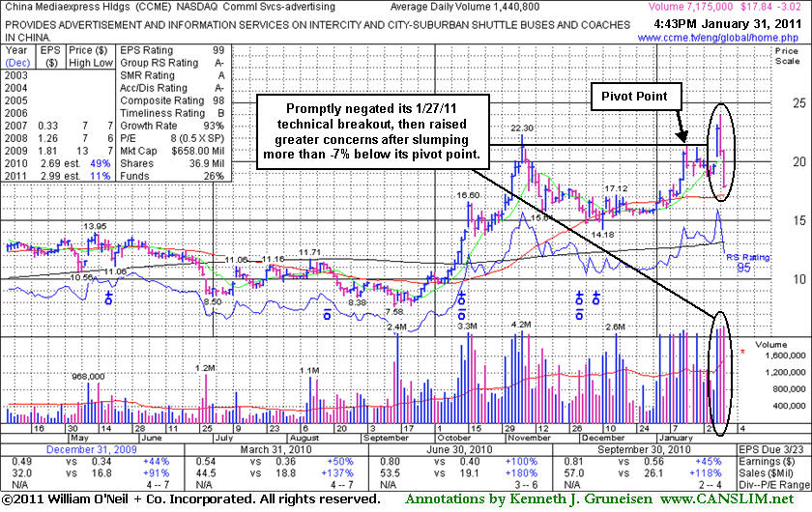Viewport: 812px width, 512px height.
Task: Click the 8.50 low price label
Action: pyautogui.click(x=213, y=301)
